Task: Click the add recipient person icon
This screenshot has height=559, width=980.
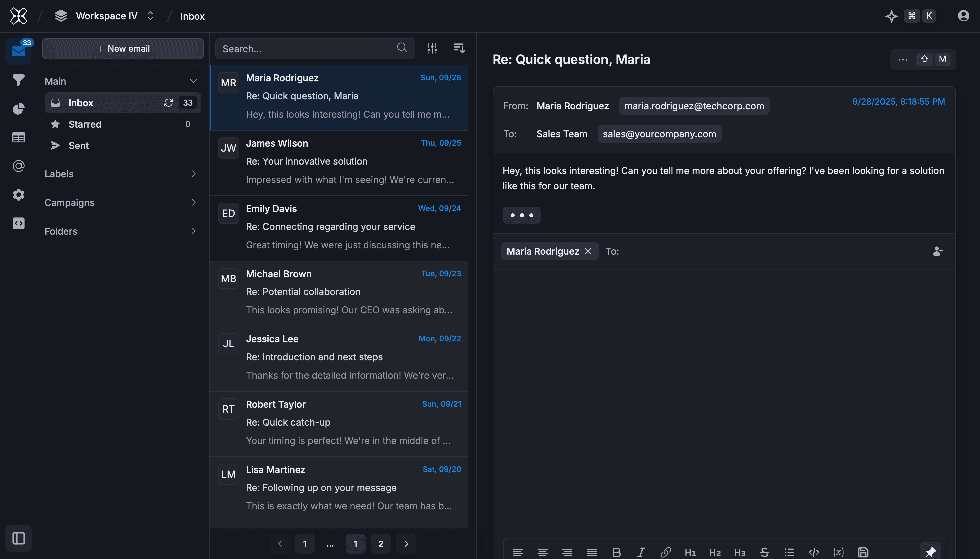Action: tap(937, 251)
